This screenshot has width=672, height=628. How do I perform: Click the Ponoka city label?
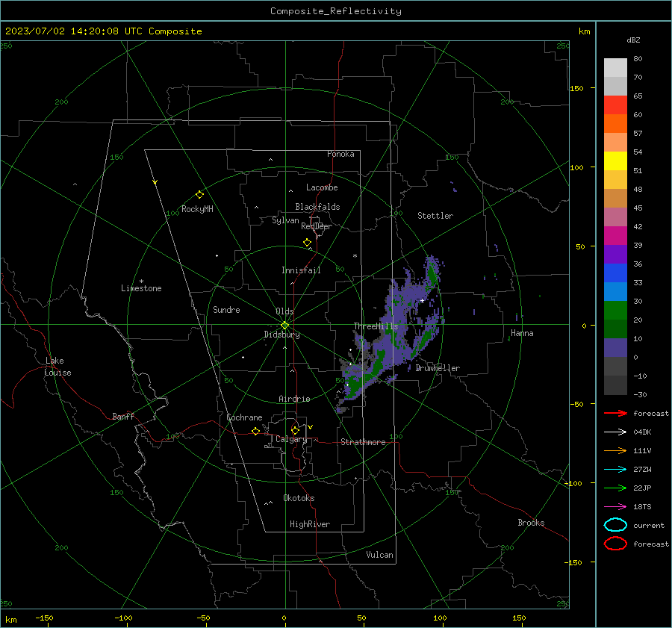click(x=340, y=154)
